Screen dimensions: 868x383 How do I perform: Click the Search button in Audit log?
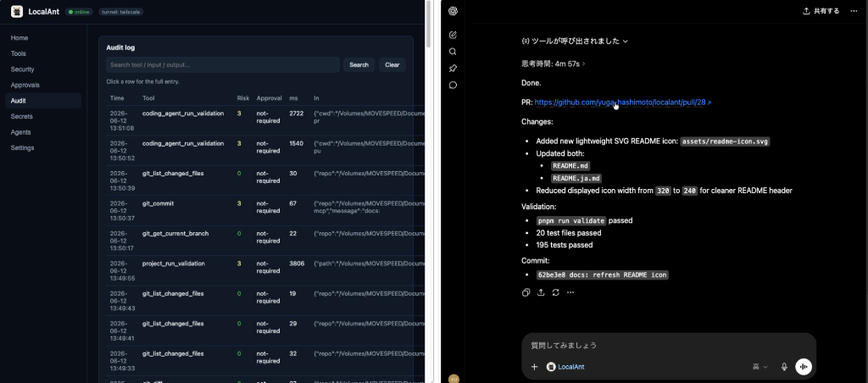click(359, 64)
